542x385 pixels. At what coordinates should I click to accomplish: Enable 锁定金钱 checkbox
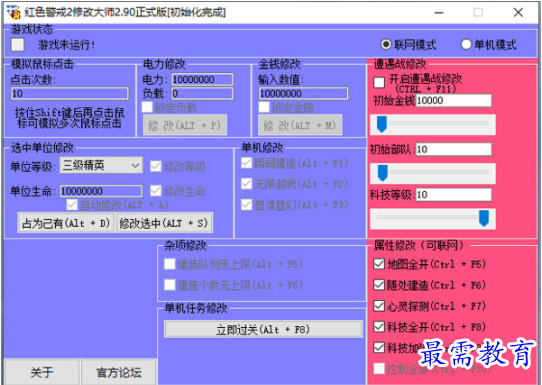[264, 107]
